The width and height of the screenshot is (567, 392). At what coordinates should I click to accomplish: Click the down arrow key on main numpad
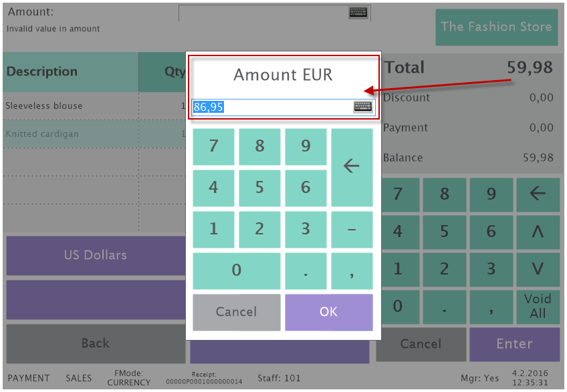(538, 269)
